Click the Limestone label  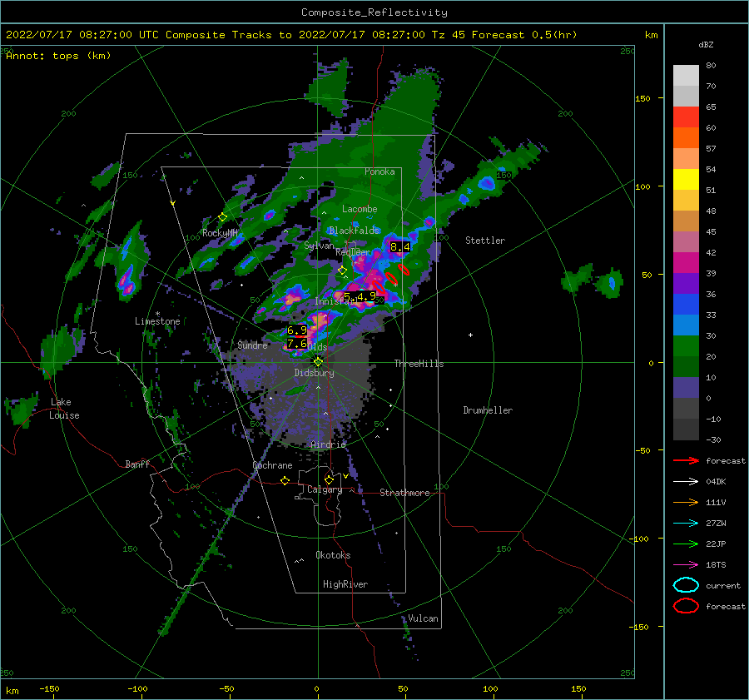(157, 321)
